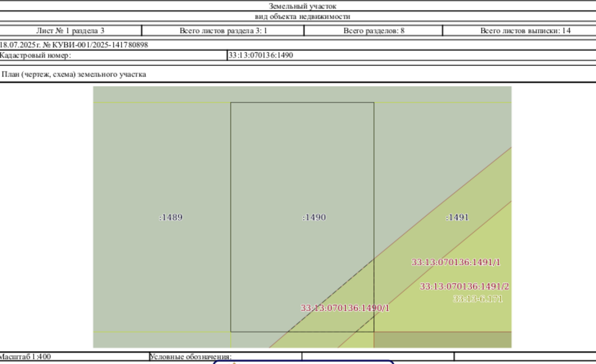Viewport: 596px width, 364px height.
Task: Click the cadastral number value '33:13:070136:1490'
Action: coord(261,55)
